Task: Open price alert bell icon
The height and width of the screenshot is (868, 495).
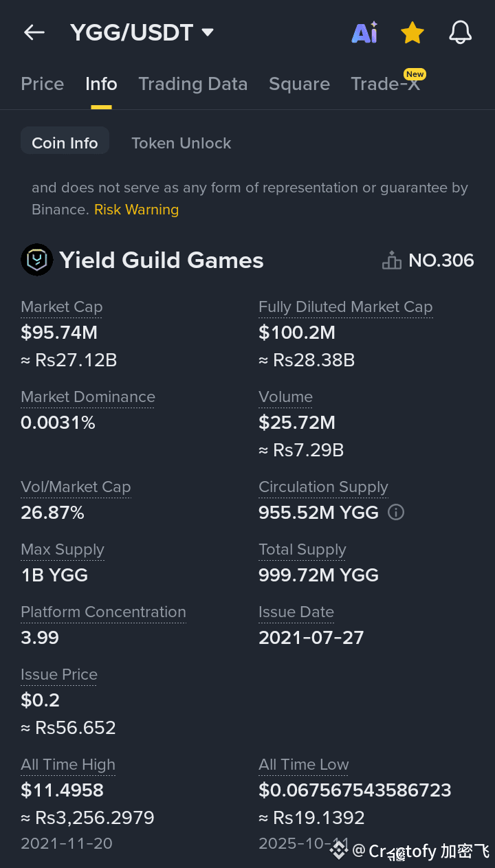Action: (x=460, y=32)
